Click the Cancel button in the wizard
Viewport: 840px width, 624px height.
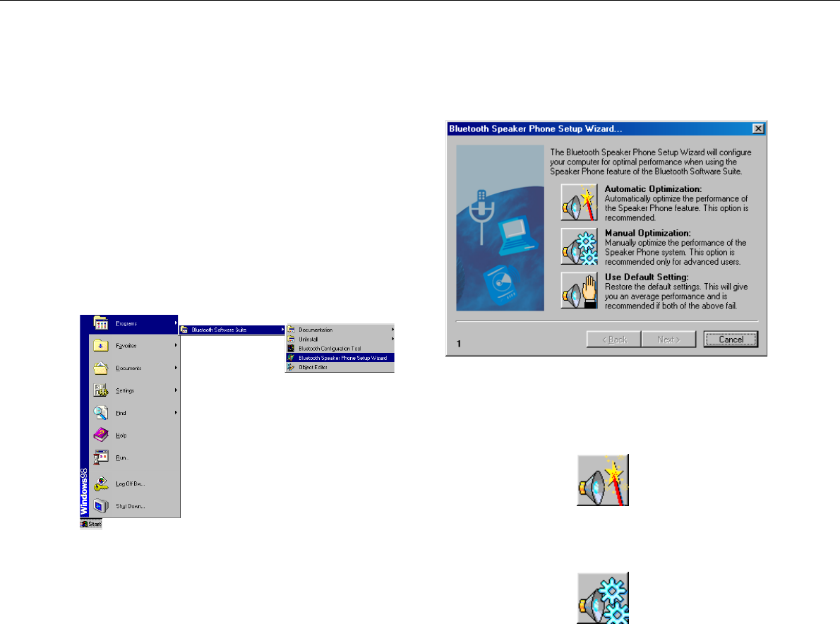[731, 339]
